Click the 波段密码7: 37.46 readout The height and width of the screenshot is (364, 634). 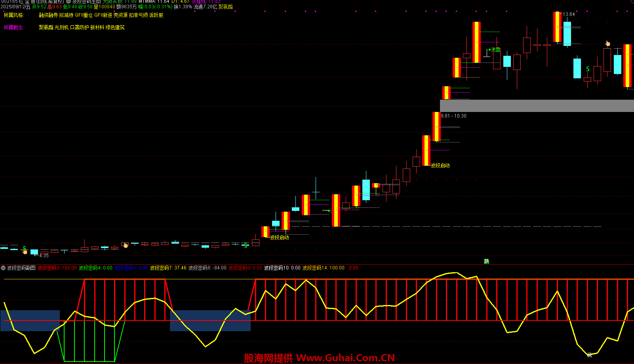[168, 268]
